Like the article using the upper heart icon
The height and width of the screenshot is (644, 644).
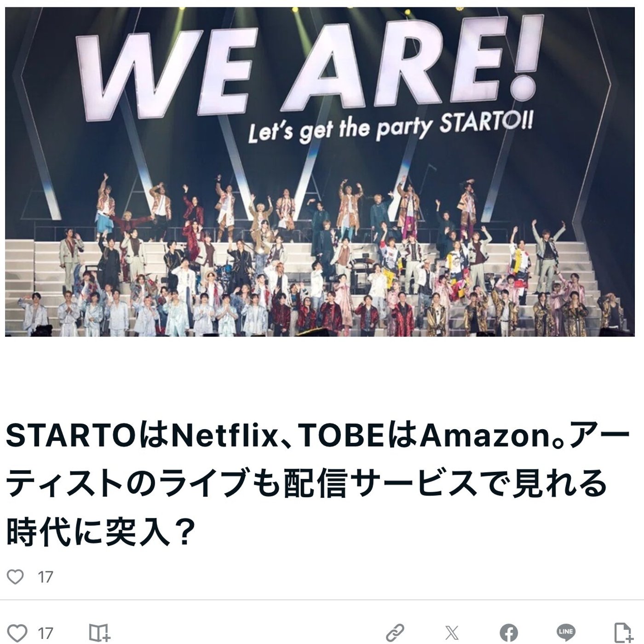click(x=15, y=576)
